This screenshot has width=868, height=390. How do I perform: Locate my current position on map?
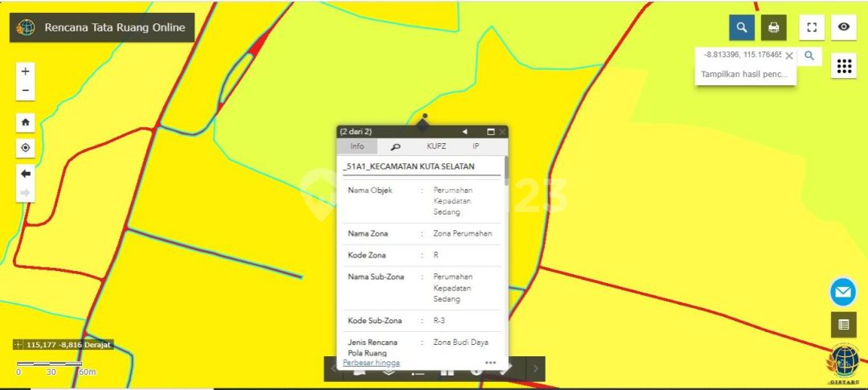(26, 148)
